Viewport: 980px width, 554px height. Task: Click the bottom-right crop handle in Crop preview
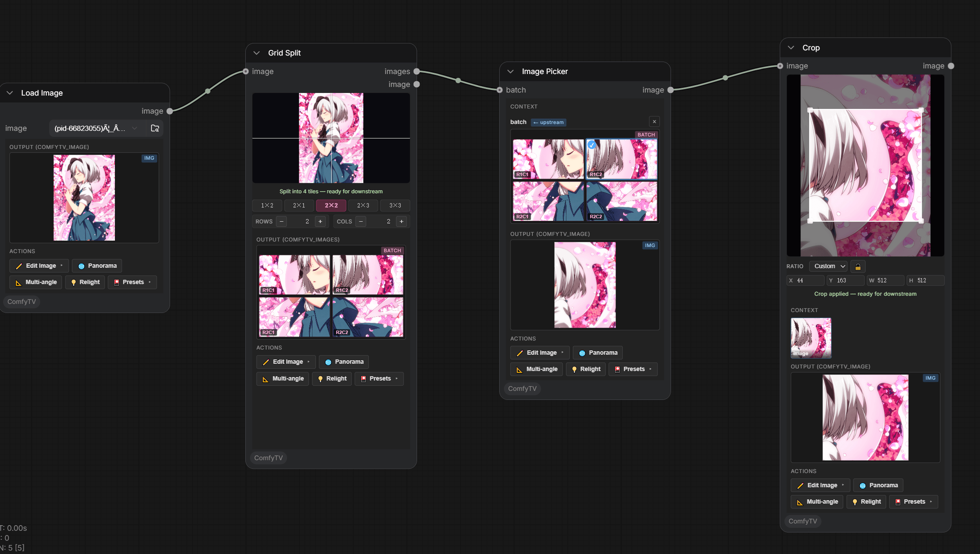(921, 221)
